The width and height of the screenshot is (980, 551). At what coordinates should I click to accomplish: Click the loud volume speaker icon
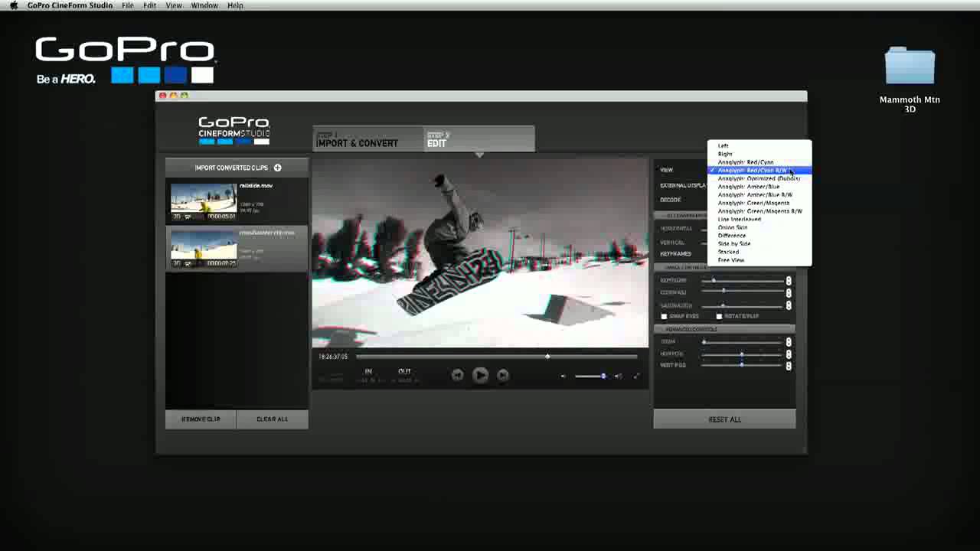[x=618, y=376]
